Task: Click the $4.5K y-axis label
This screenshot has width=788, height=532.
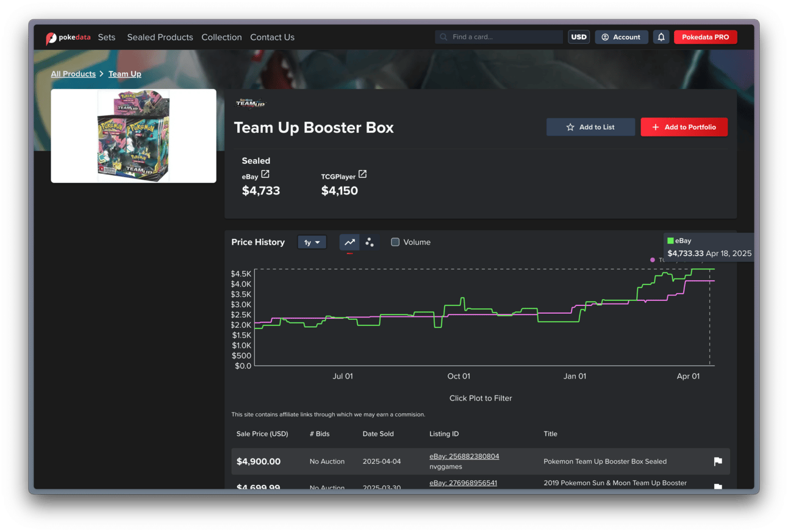Action: pyautogui.click(x=241, y=274)
